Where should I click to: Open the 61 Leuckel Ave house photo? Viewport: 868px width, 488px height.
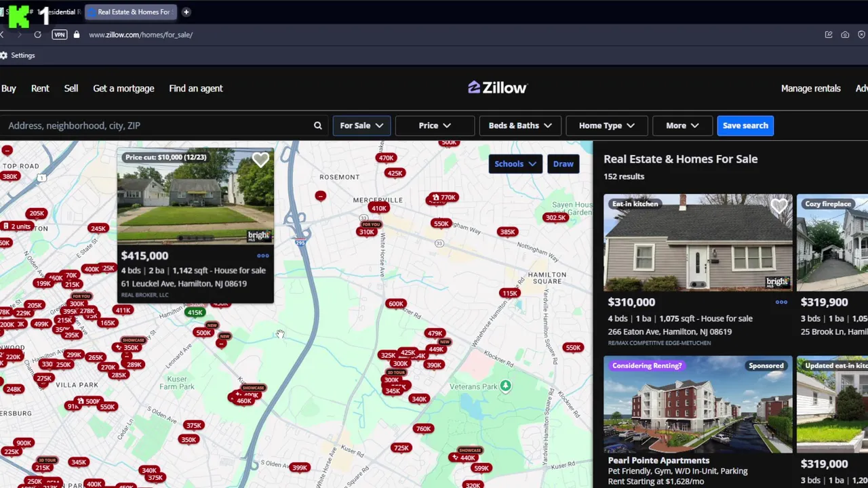tap(195, 197)
